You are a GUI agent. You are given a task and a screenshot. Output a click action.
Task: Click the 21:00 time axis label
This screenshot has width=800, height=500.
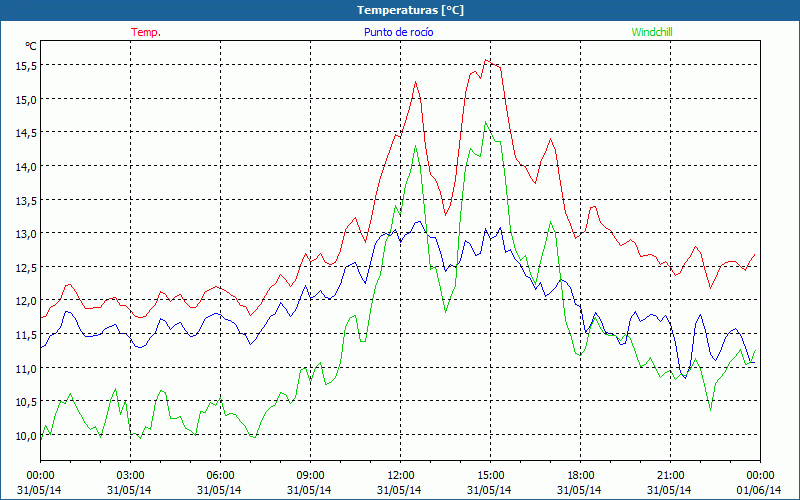[x=670, y=476]
